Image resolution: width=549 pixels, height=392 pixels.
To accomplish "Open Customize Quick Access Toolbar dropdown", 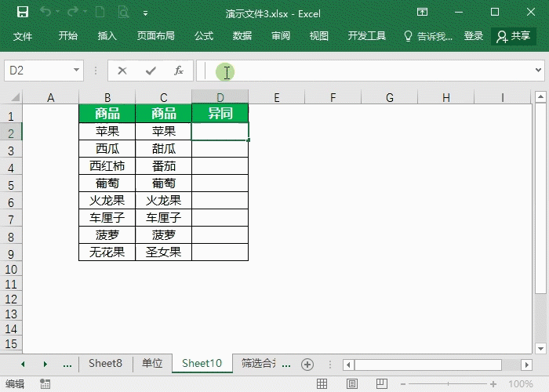I will [x=145, y=13].
